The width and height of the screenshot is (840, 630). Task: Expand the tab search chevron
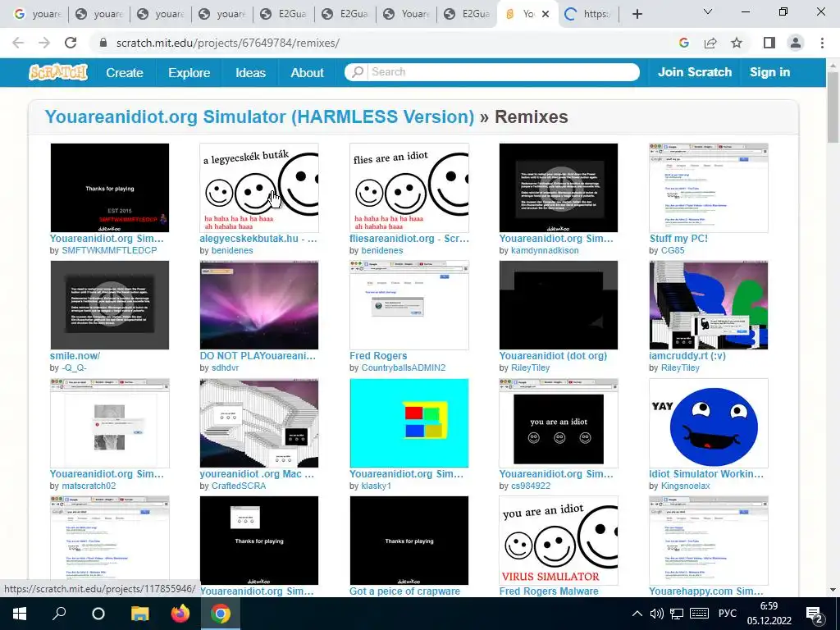point(708,11)
